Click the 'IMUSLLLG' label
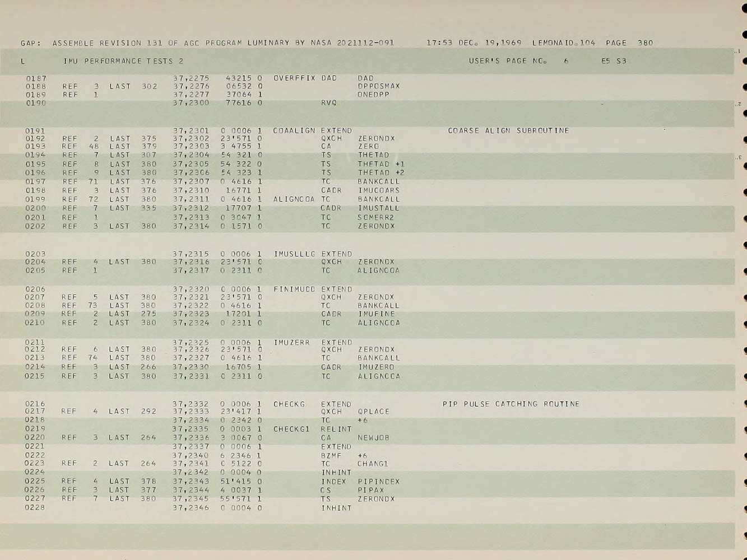 click(294, 254)
